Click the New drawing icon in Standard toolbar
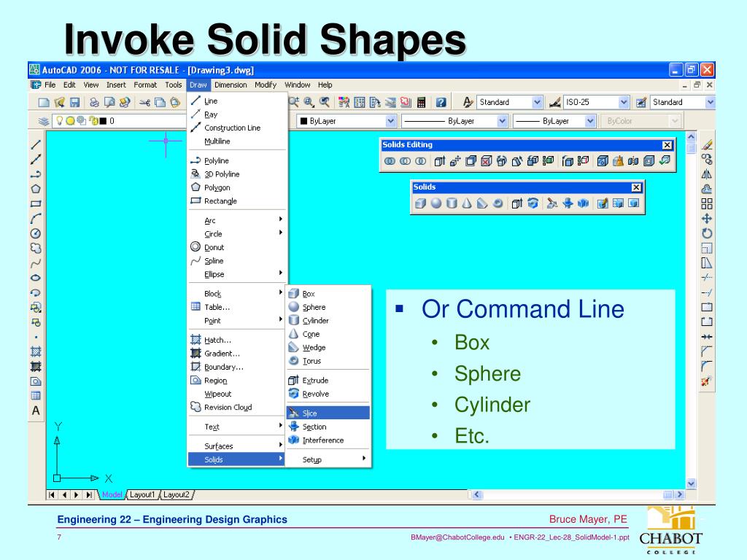 (x=44, y=102)
